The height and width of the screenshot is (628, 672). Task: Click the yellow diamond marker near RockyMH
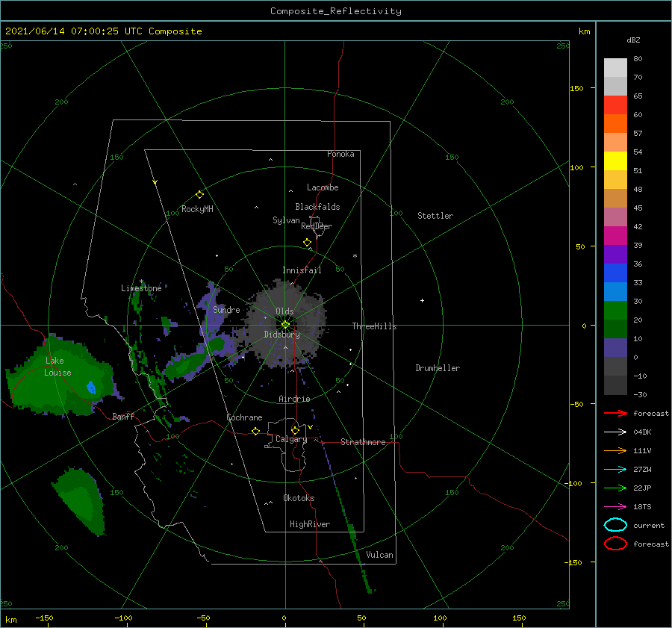coord(199,195)
